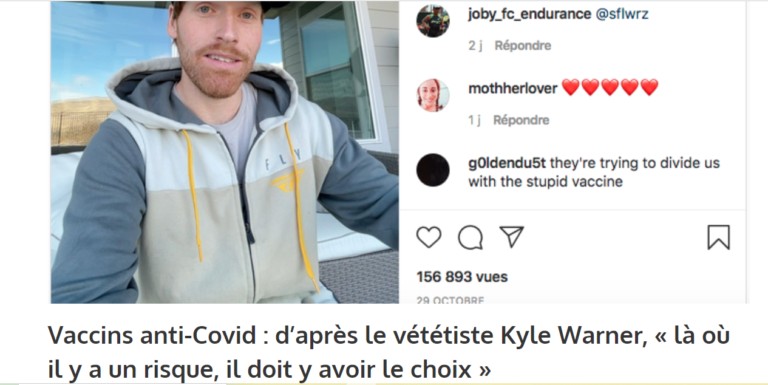Click the mothherlover username
The width and height of the screenshot is (768, 385).
(513, 89)
